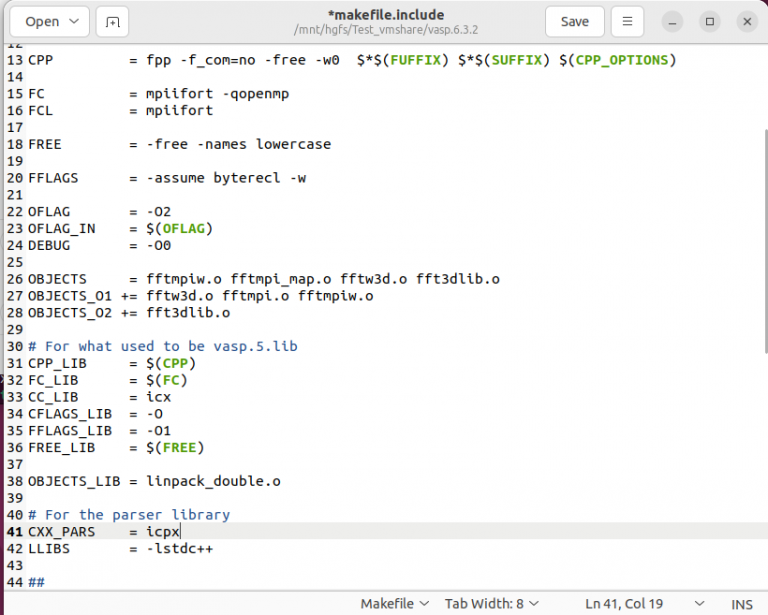This screenshot has height=615, width=768.
Task: Click the file path /mnt/hgfs/Test_vmshare/vasp.6.3.2
Action: pyautogui.click(x=385, y=30)
